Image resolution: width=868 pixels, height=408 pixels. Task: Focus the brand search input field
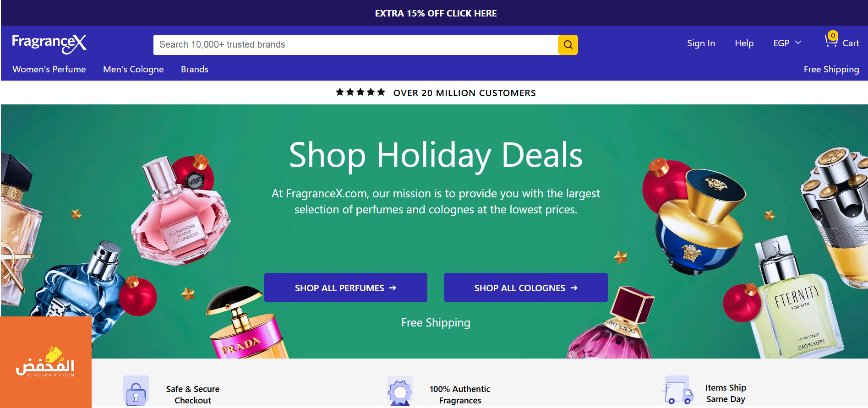[355, 45]
